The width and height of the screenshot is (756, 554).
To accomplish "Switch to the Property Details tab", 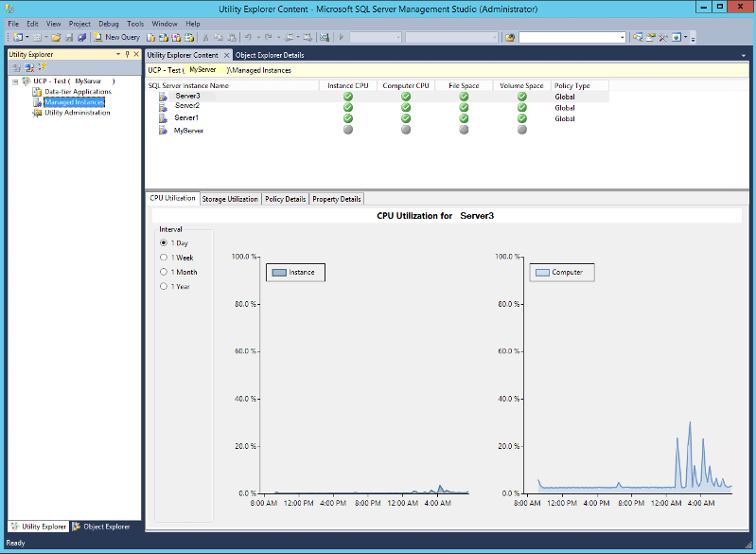I will click(x=337, y=199).
